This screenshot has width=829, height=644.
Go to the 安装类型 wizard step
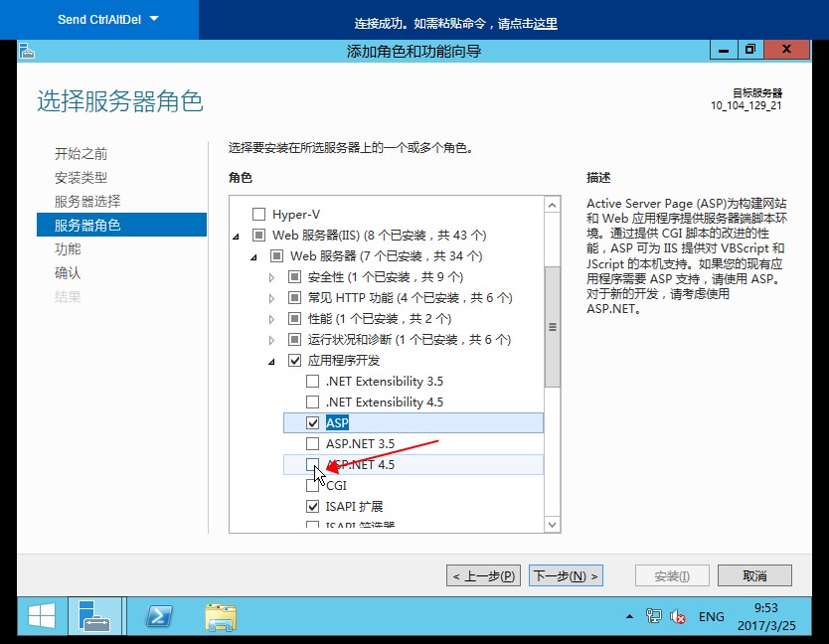click(x=81, y=178)
